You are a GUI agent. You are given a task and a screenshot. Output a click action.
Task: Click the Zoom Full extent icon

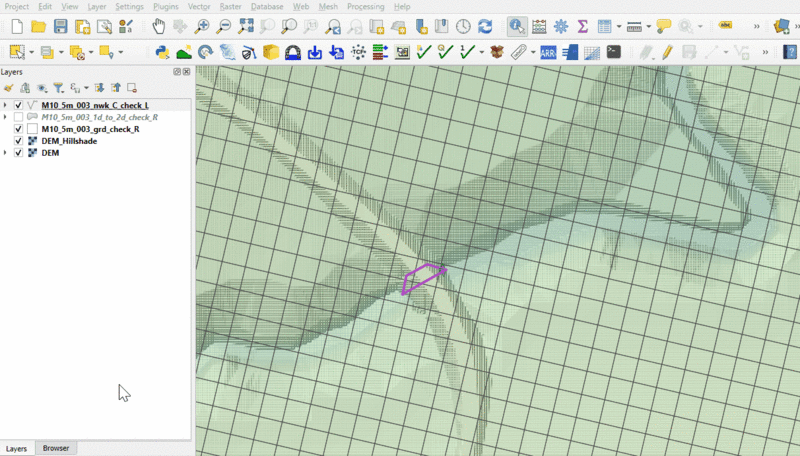pos(246,26)
